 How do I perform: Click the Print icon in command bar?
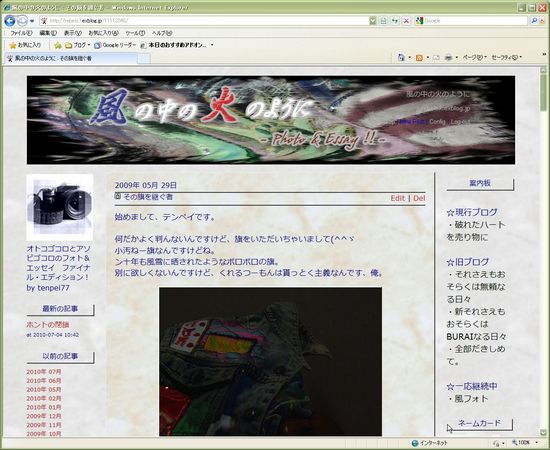click(448, 58)
